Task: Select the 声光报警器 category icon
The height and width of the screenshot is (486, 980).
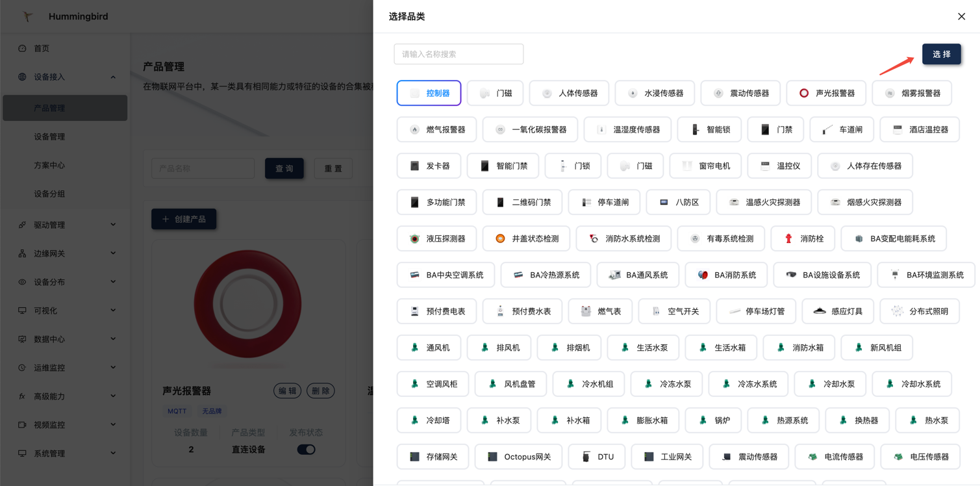Action: point(804,94)
